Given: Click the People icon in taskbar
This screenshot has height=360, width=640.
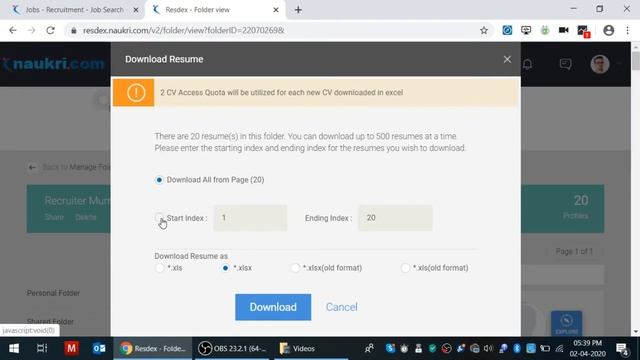Looking at the screenshot, I should (369, 348).
